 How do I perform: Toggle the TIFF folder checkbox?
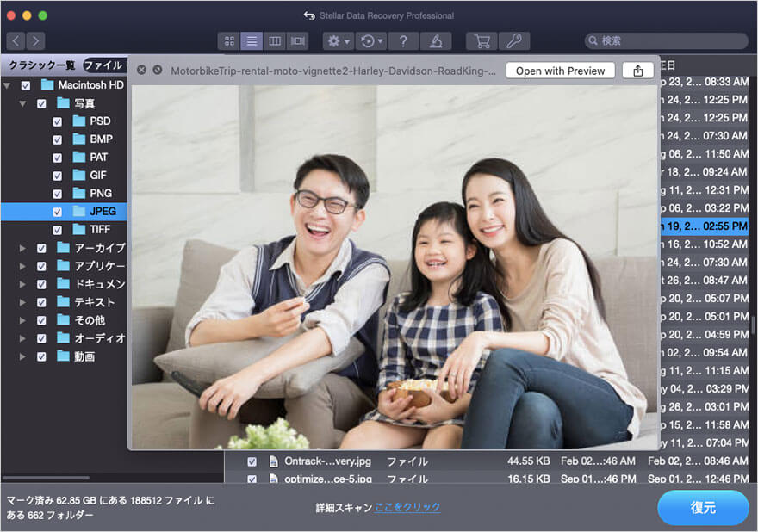57,230
